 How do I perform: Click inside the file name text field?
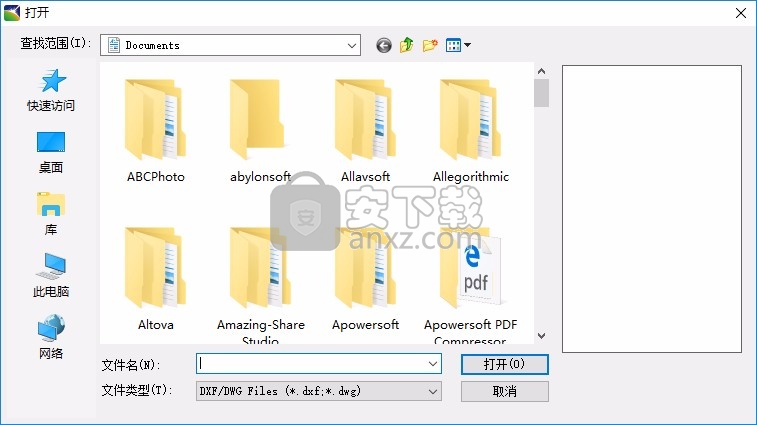(x=310, y=364)
